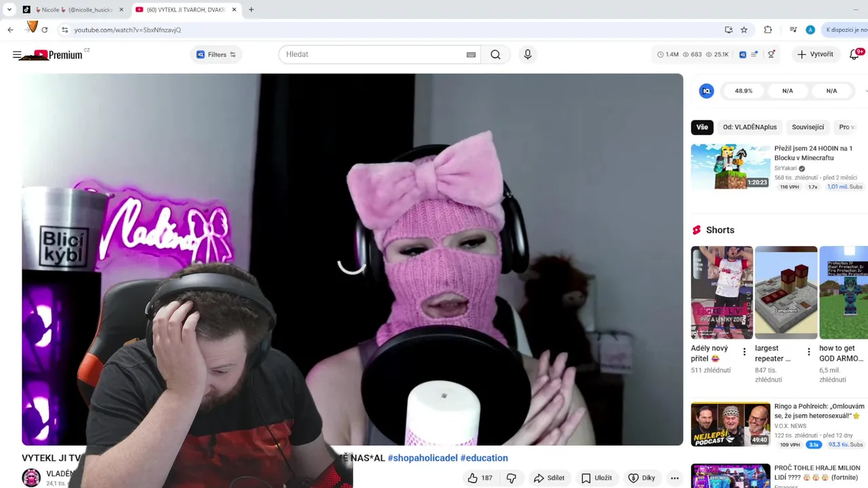
Task: Open the on-screen keyboard icon in search
Action: (471, 55)
